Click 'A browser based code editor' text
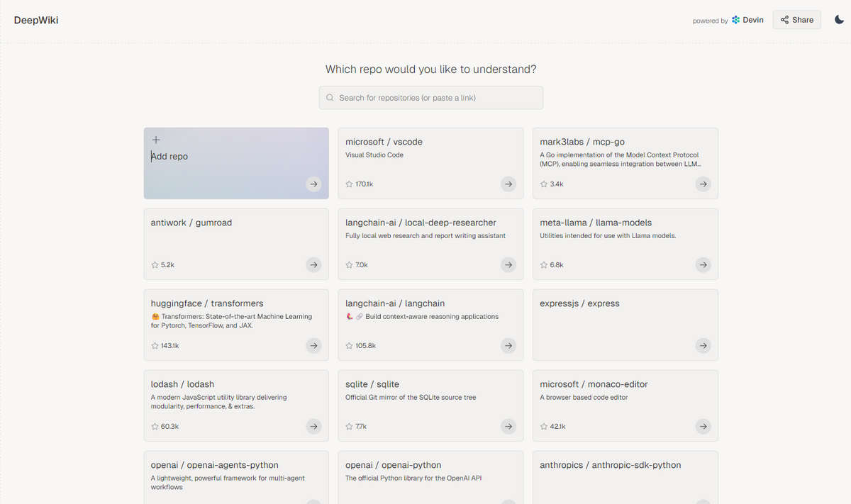This screenshot has width=851, height=504. tap(584, 397)
